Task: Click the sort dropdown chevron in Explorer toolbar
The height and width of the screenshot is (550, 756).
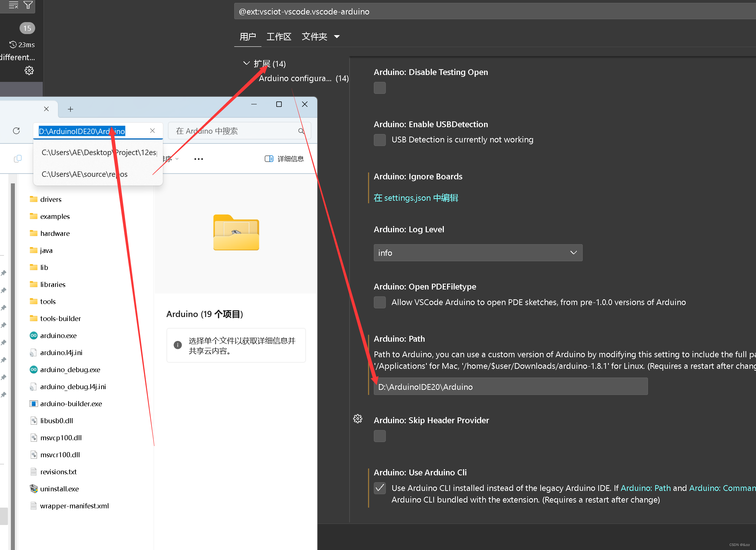Action: point(177,159)
